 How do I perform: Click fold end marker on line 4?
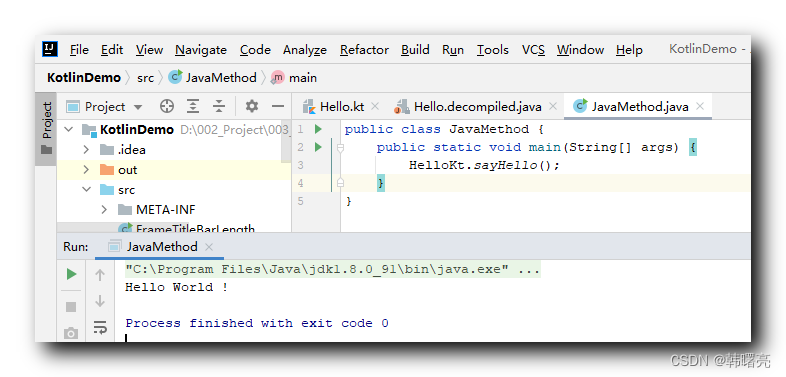[341, 183]
